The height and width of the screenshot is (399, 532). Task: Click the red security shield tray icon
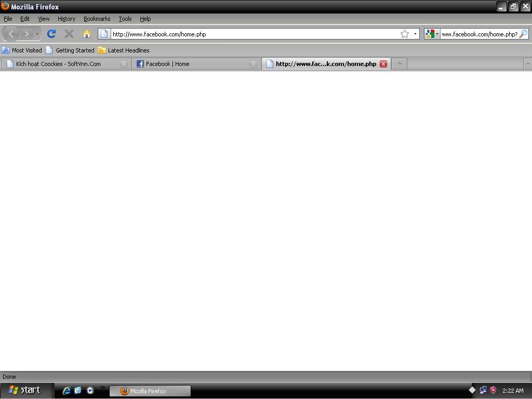494,390
